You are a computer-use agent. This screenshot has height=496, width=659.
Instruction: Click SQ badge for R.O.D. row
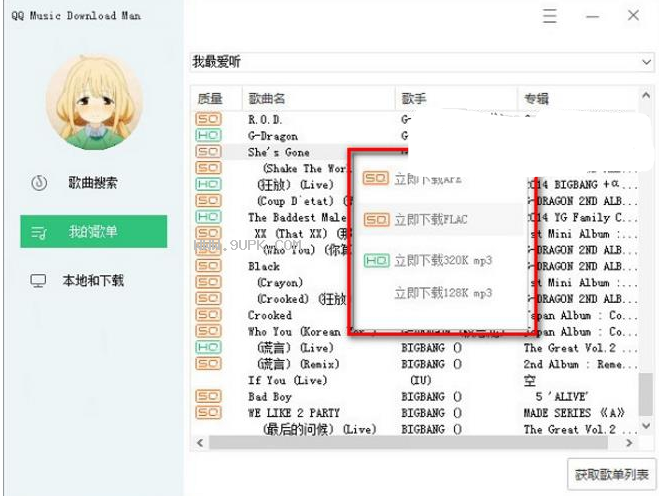pyautogui.click(x=208, y=119)
